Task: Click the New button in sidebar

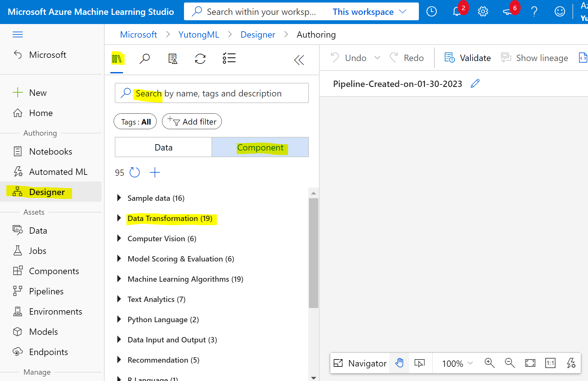Action: [x=51, y=93]
